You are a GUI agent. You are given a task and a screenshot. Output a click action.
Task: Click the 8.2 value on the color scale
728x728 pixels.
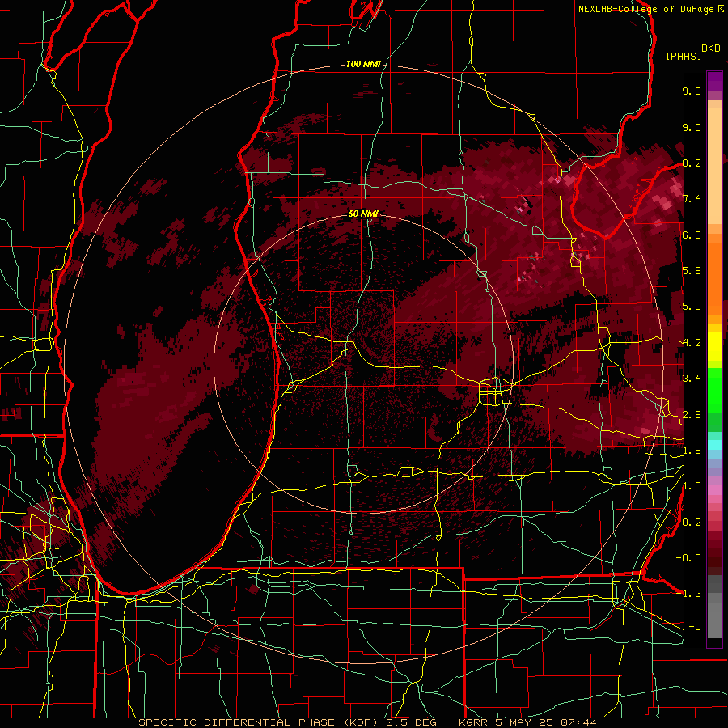pyautogui.click(x=692, y=163)
